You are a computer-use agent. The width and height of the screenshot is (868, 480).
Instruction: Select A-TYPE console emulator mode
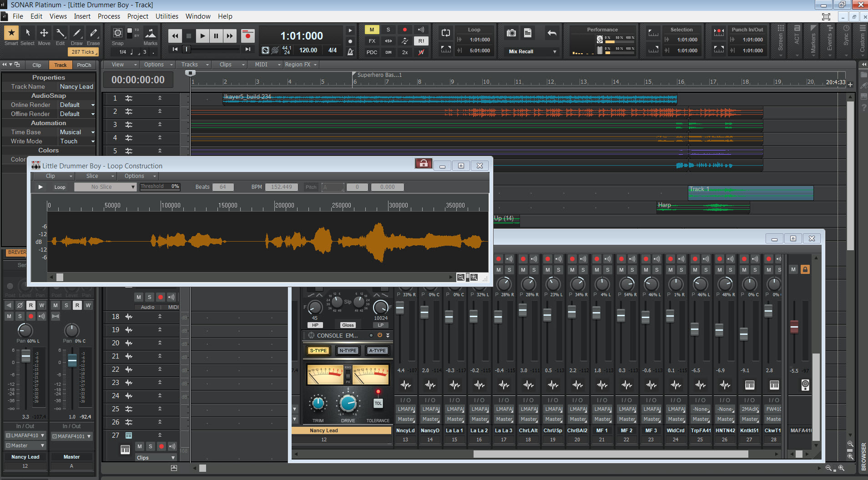[378, 350]
